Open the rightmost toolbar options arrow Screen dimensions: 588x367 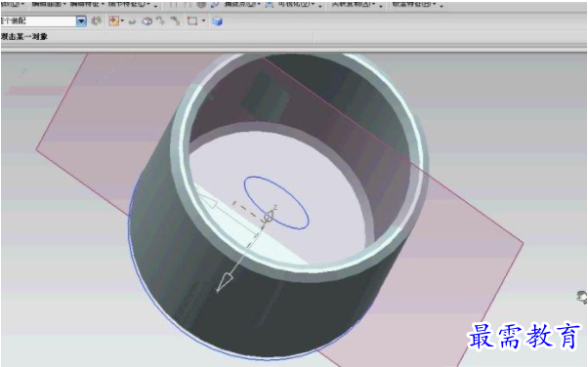tap(441, 6)
